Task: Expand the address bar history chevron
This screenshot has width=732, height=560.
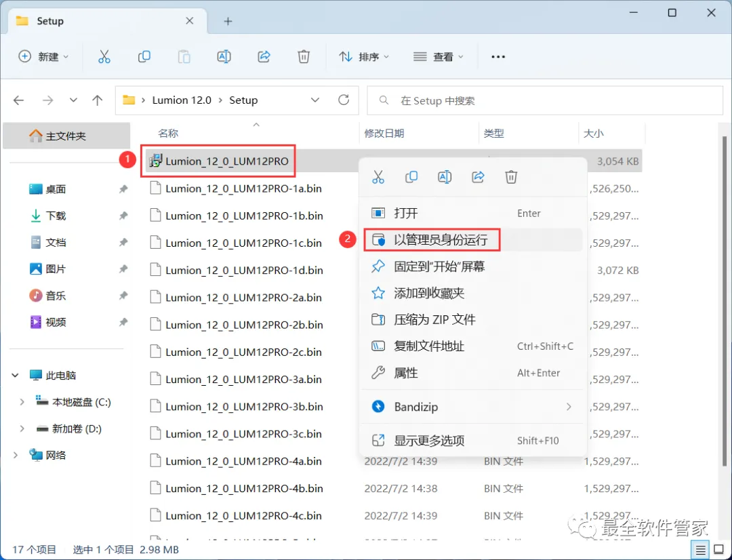Action: pos(315,100)
